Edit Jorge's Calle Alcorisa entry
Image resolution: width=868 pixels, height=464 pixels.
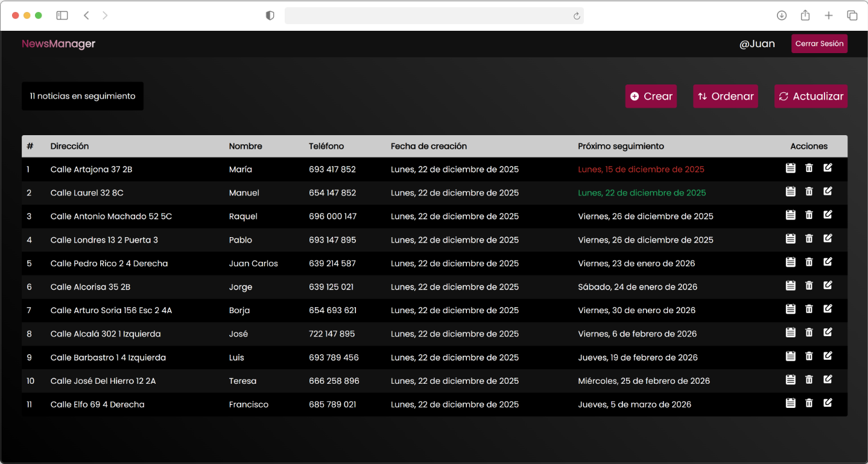pos(828,285)
